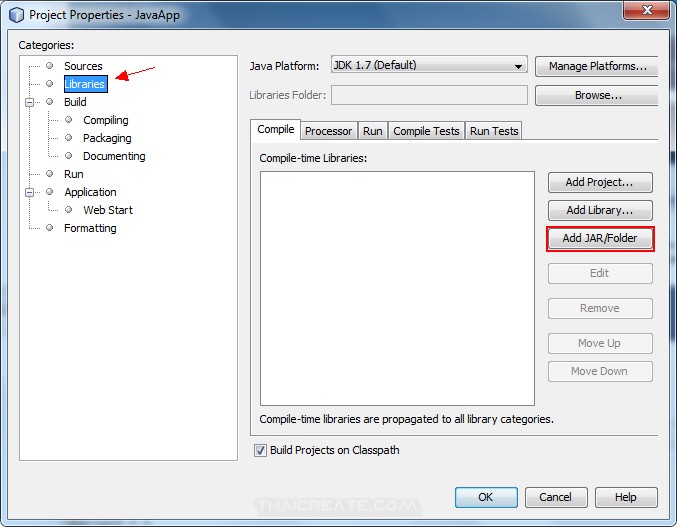
Task: Open the Web Start category
Action: point(108,210)
